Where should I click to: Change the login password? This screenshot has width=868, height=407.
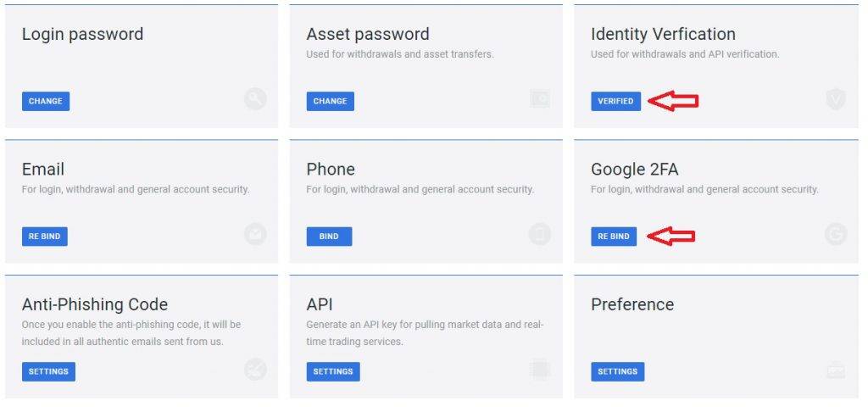pos(46,102)
